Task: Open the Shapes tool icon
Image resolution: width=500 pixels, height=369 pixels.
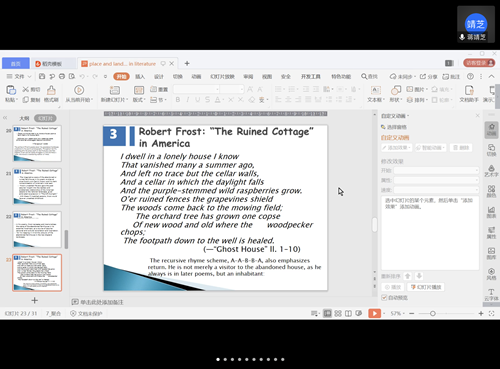Action: pyautogui.click(x=396, y=90)
